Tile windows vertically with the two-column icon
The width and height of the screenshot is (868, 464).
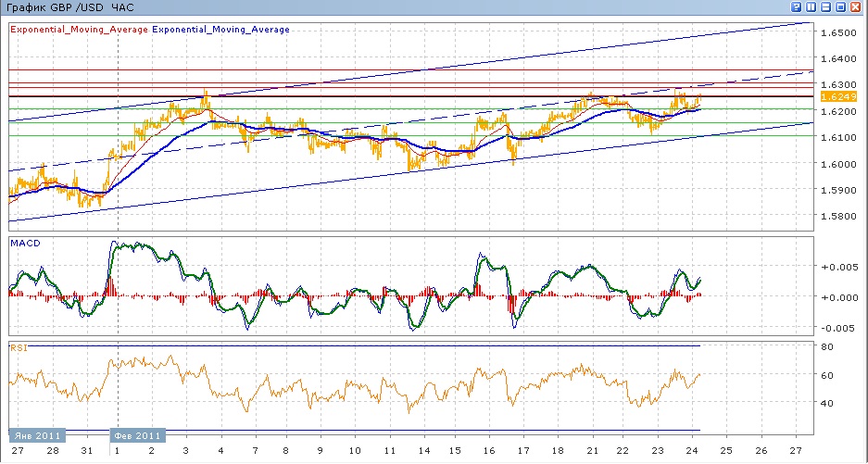(811, 7)
